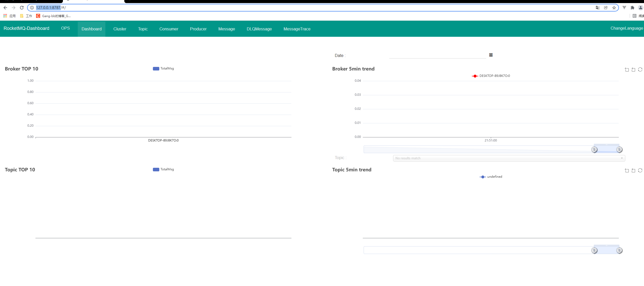Viewport: 644px width, 286px height.
Task: Click right handle of Broker trend zoom slider
Action: coord(619,150)
